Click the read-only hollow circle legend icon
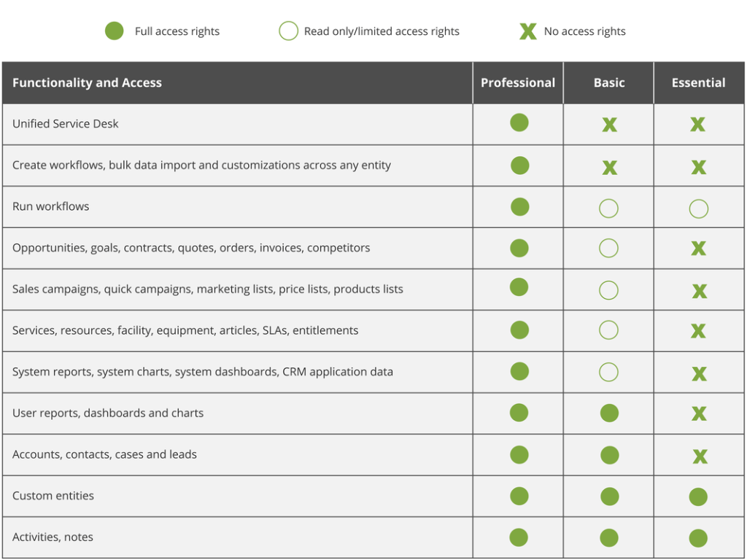The width and height of the screenshot is (747, 560). coord(288,31)
